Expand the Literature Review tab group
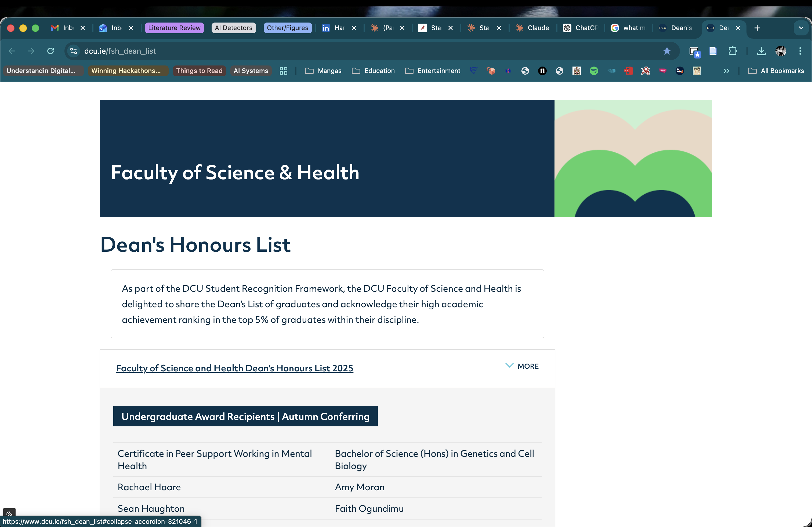The width and height of the screenshot is (812, 527). [174, 28]
